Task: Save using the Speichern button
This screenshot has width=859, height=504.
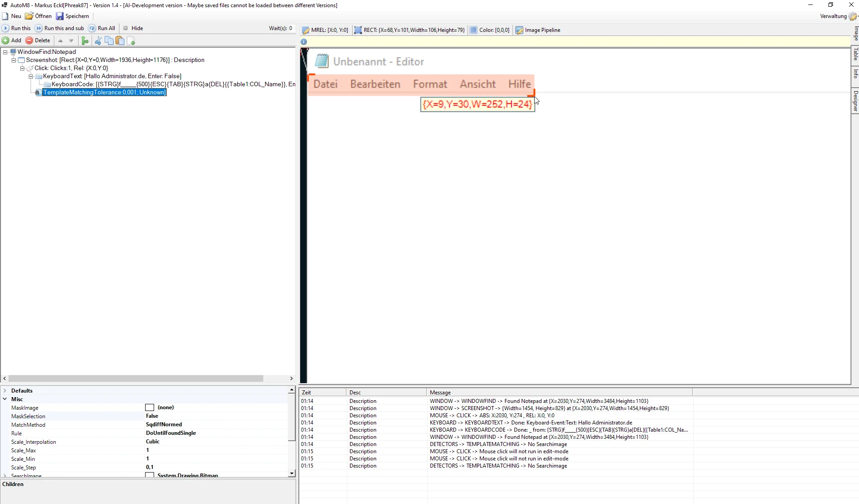Action: (x=72, y=16)
